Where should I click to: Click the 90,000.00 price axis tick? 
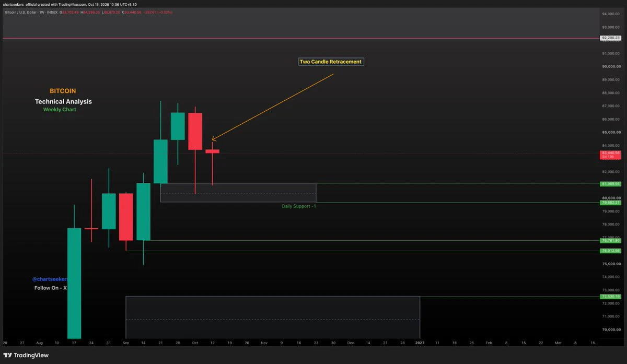tap(610, 66)
